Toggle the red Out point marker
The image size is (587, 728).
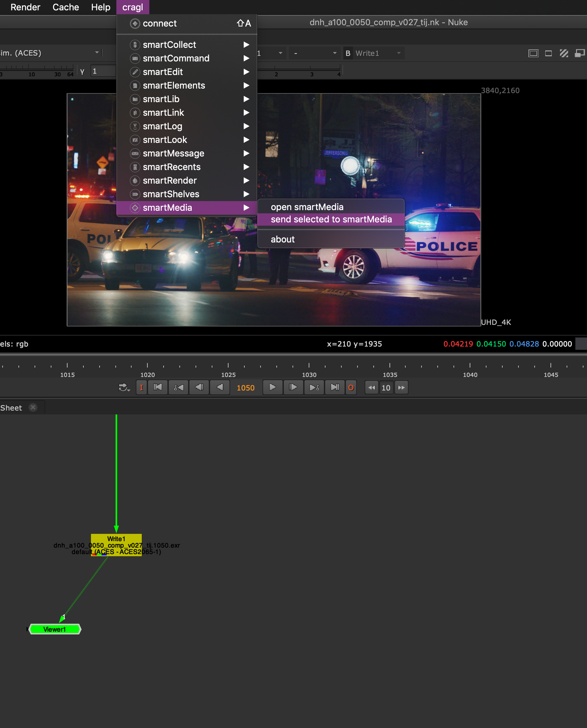tap(351, 388)
